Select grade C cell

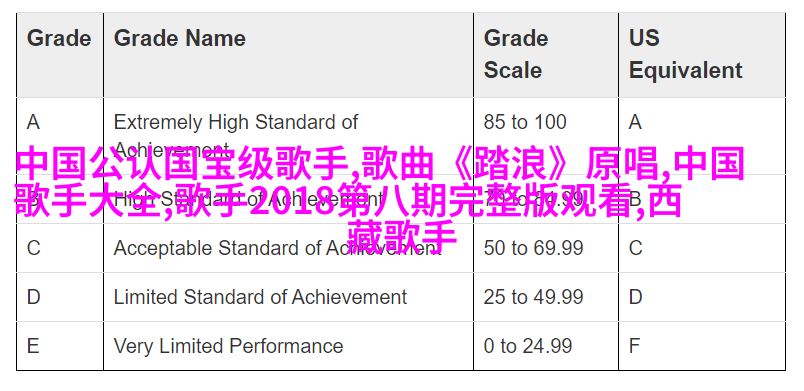point(59,248)
